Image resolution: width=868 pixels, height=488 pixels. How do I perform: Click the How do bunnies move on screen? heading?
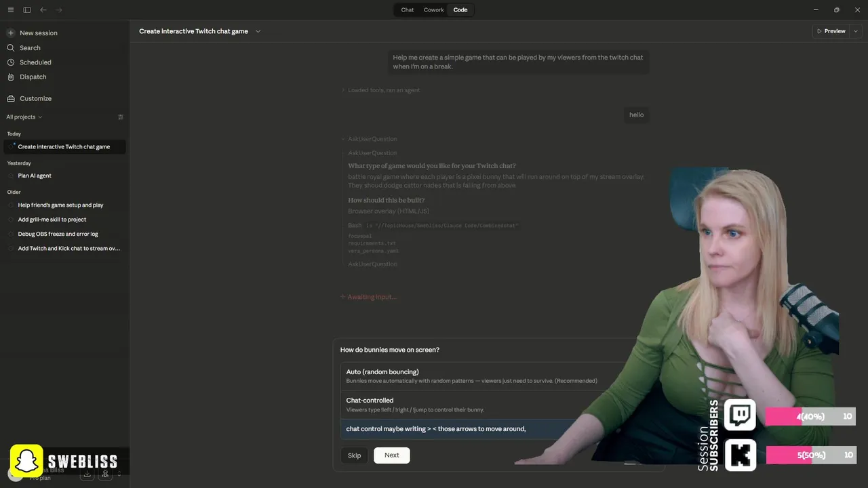(390, 350)
